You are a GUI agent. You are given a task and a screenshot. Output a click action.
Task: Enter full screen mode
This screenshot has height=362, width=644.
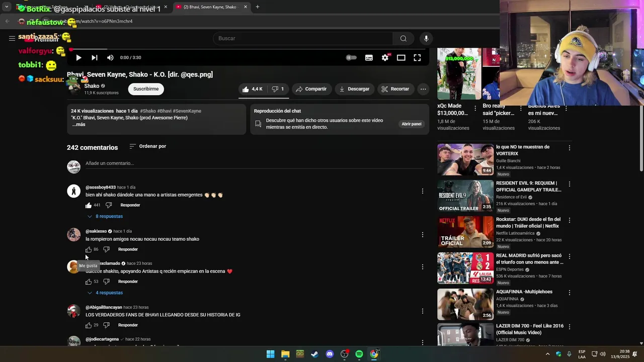[417, 58]
